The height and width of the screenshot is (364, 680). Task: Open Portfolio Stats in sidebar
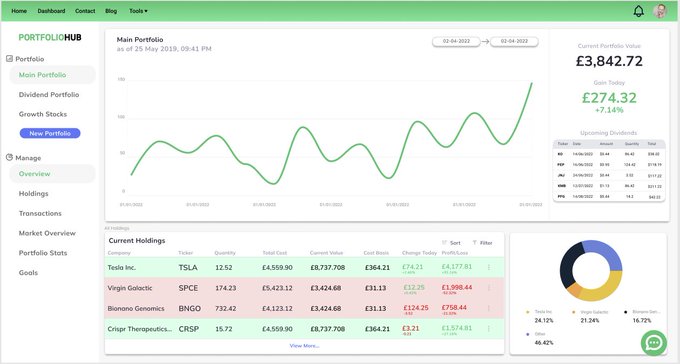43,253
